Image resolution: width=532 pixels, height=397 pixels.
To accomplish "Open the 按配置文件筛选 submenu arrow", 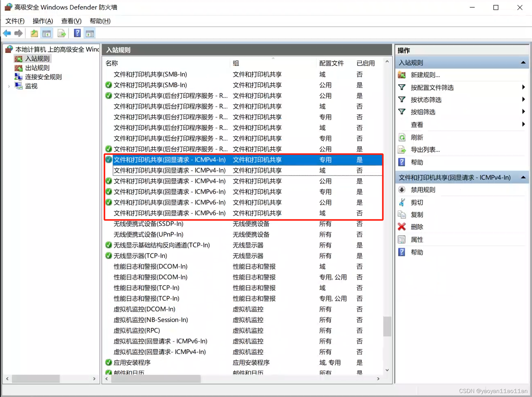I will coord(523,87).
